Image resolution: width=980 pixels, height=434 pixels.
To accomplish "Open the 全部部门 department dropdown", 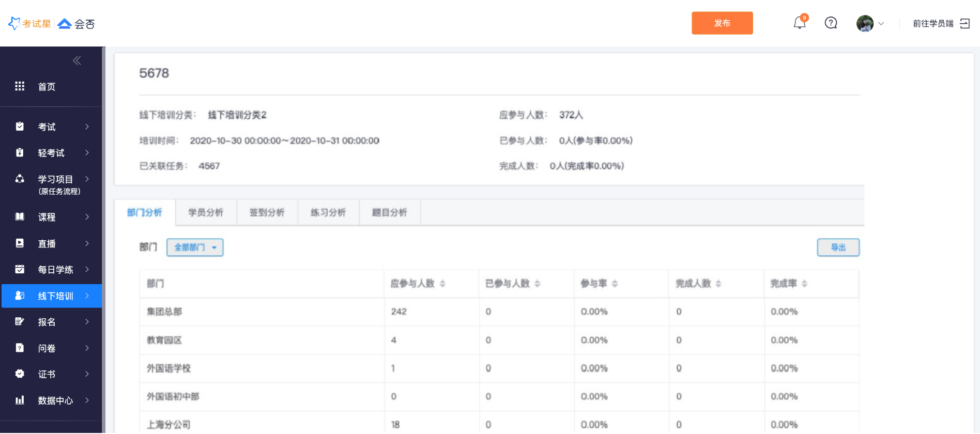I will 195,247.
